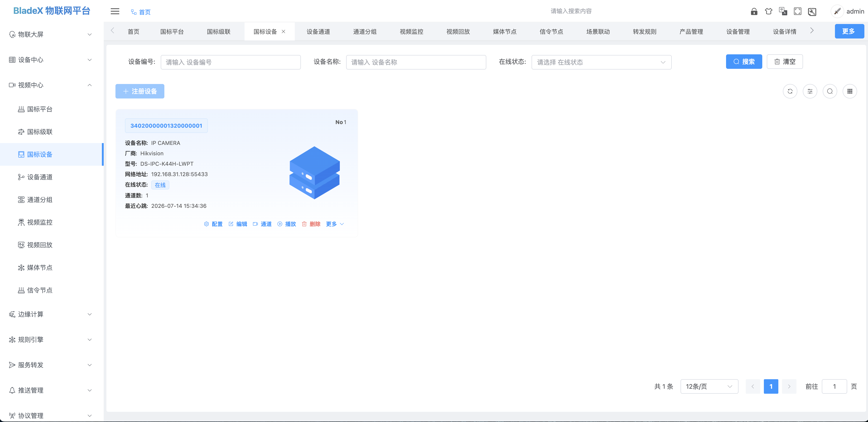
Task: Click the blue device stack thumbnail
Action: 314,173
